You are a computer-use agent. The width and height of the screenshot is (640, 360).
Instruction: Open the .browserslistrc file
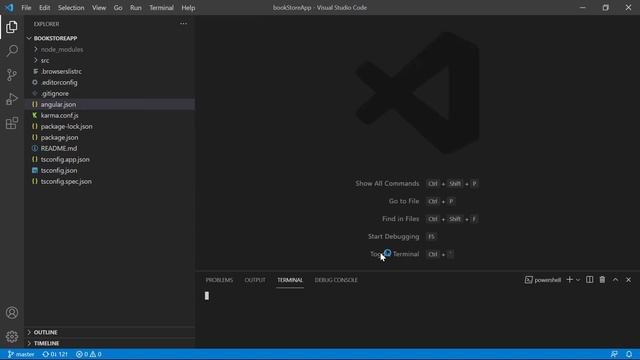pos(109,71)
